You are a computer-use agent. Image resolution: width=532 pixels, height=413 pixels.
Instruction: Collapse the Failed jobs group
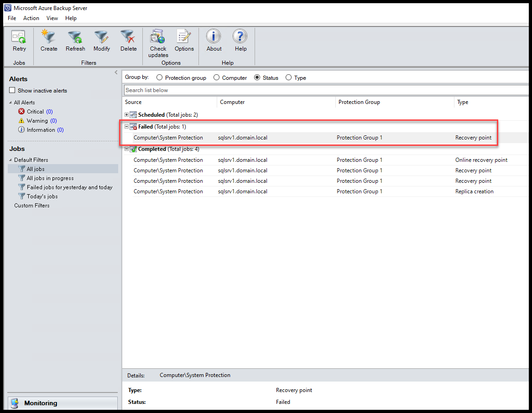pyautogui.click(x=126, y=127)
